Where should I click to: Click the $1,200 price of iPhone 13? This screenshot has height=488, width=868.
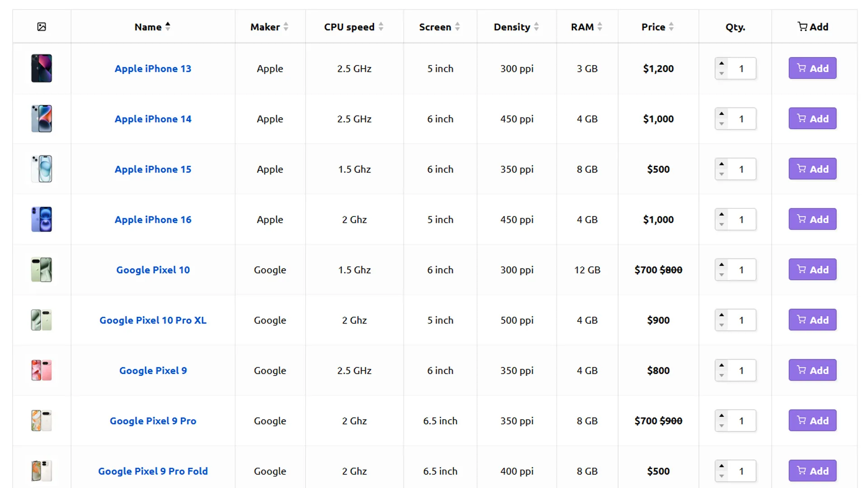658,69
